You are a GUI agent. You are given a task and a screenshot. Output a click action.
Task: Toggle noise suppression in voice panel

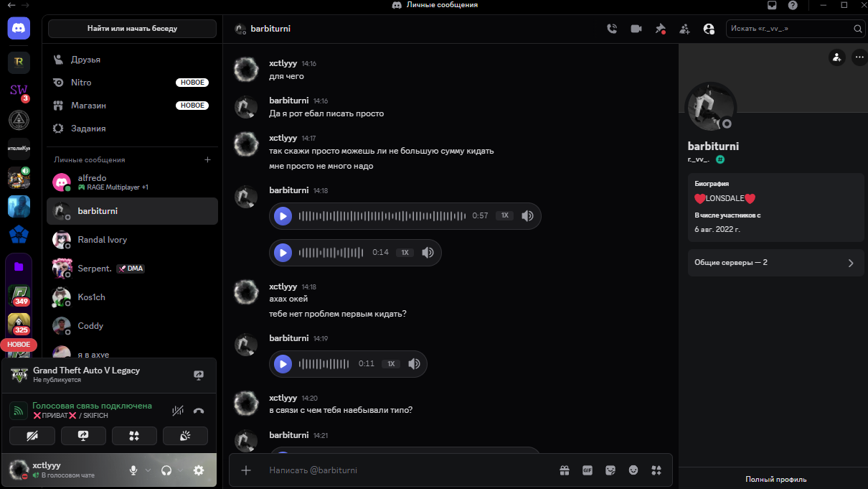[179, 411]
